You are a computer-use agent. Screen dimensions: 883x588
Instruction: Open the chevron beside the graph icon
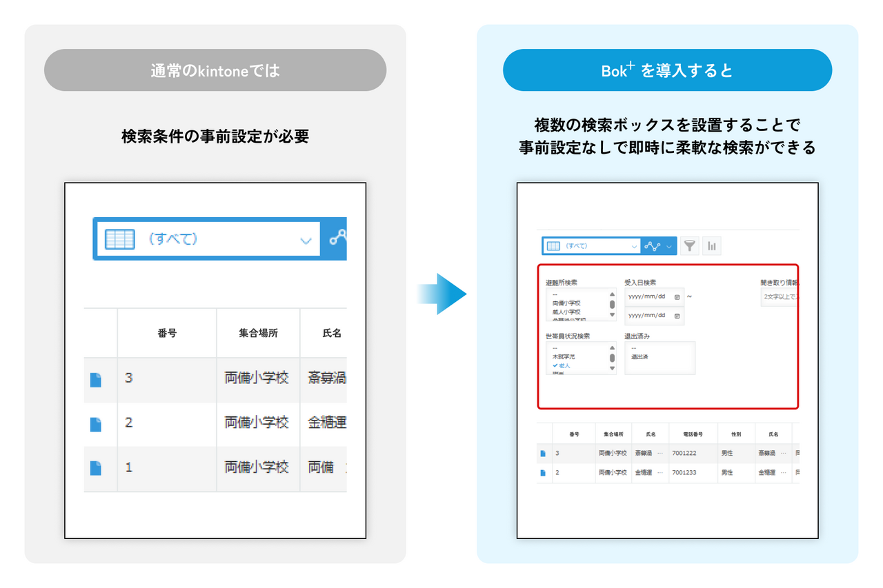coord(668,246)
